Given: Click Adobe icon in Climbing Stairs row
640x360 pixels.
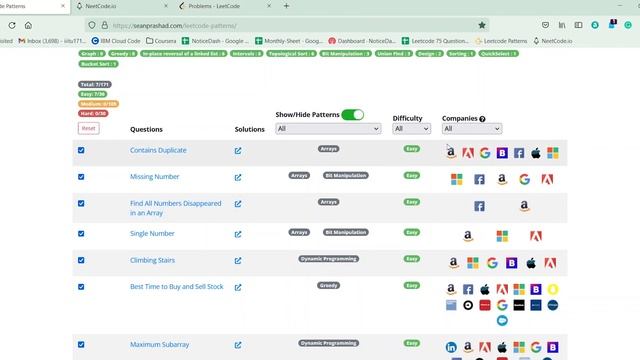Looking at the screenshot, I should coord(550,263).
